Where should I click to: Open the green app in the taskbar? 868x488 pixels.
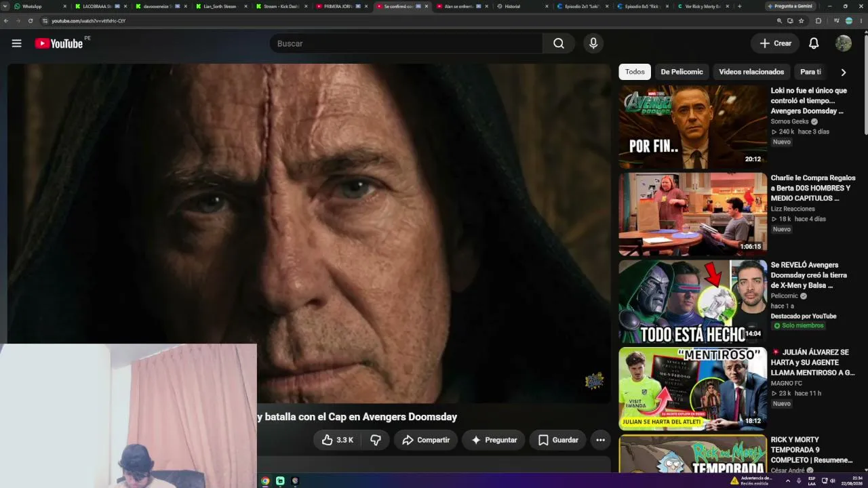[x=280, y=481]
